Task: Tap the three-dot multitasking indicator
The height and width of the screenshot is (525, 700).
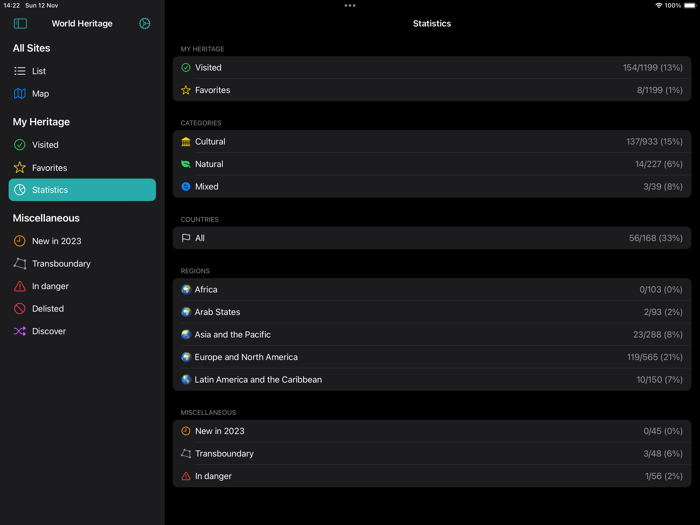Action: tap(350, 6)
